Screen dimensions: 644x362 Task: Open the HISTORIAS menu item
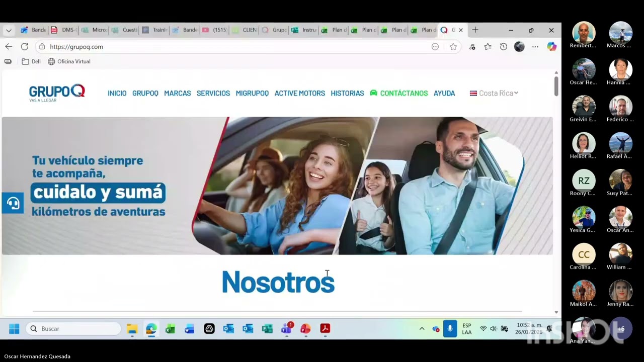click(347, 93)
